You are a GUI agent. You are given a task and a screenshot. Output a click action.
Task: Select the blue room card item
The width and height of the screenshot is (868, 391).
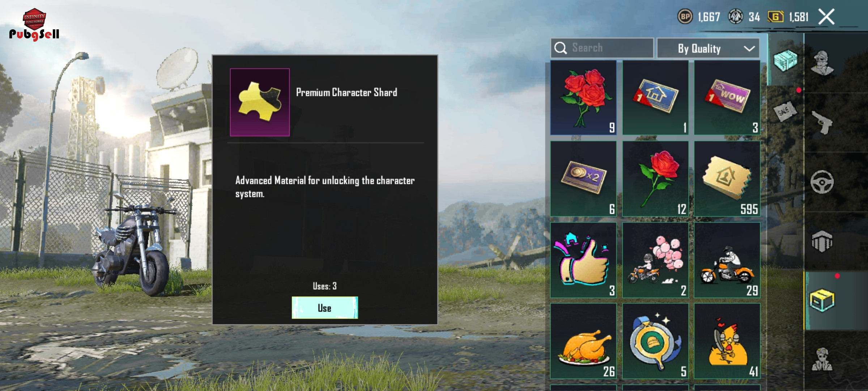[x=655, y=98]
